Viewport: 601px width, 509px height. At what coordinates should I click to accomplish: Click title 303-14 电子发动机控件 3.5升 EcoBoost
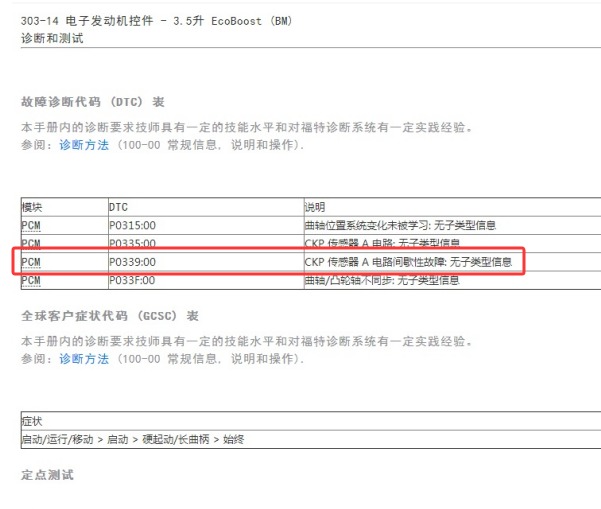point(156,21)
